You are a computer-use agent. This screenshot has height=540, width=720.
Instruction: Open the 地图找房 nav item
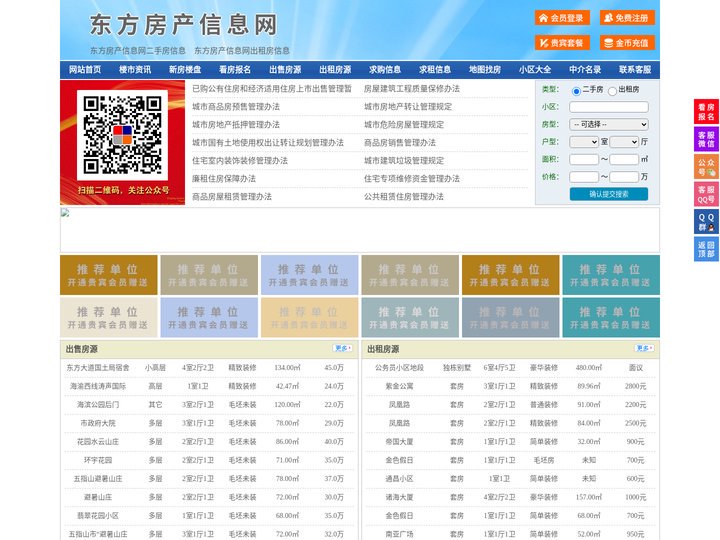click(x=485, y=70)
